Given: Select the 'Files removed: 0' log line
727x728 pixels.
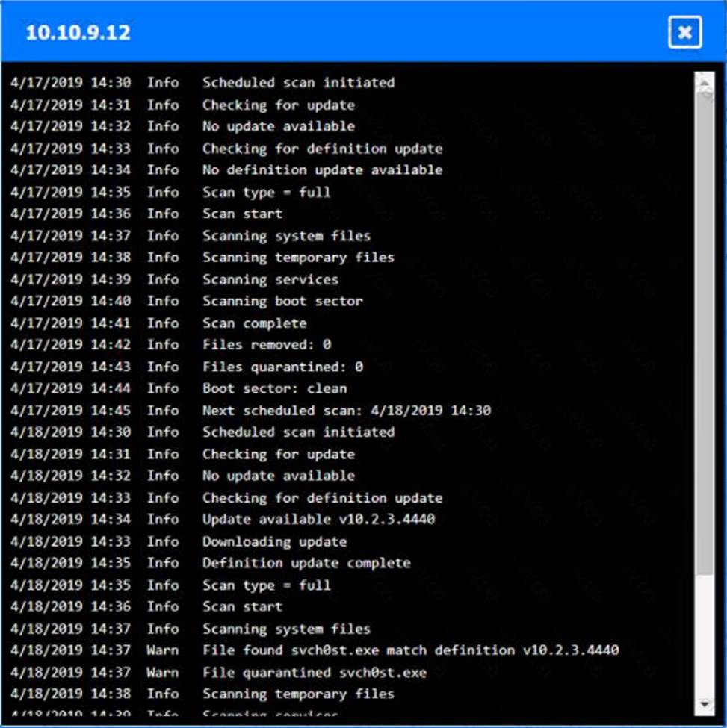Looking at the screenshot, I should pos(266,345).
